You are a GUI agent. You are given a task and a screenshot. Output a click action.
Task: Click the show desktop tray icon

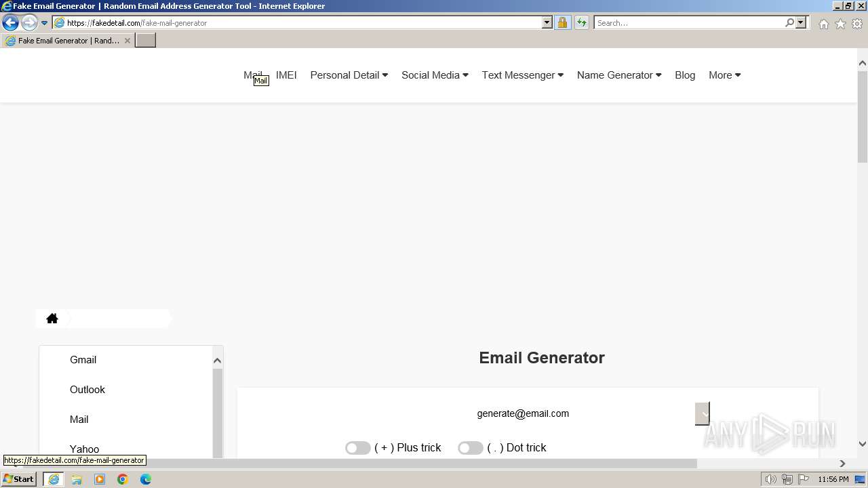pyautogui.click(x=860, y=479)
